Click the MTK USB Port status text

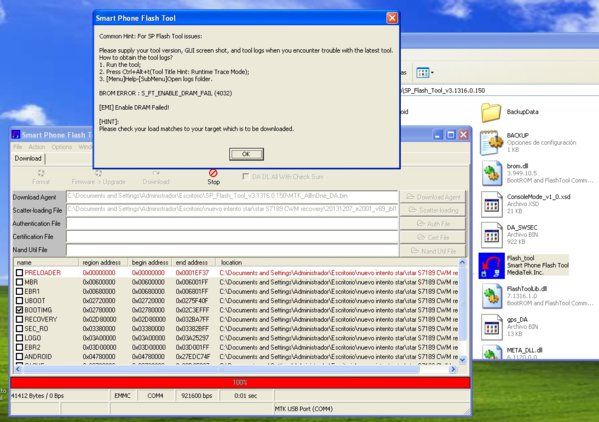[x=304, y=409]
